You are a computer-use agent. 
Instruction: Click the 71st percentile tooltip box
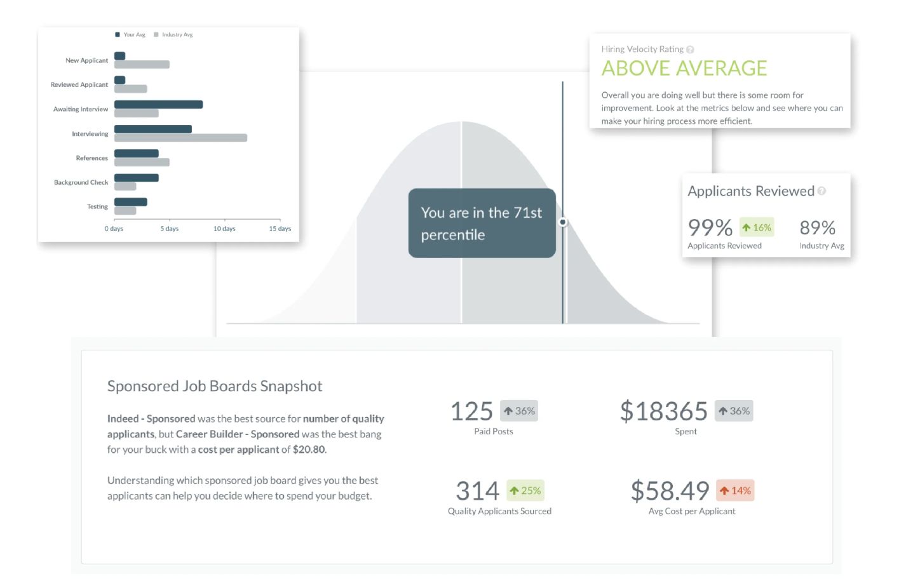tap(482, 223)
